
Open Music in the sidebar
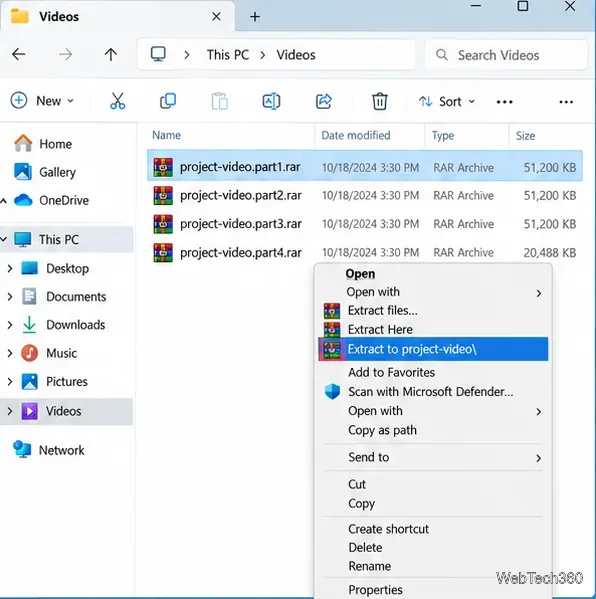(x=49, y=353)
